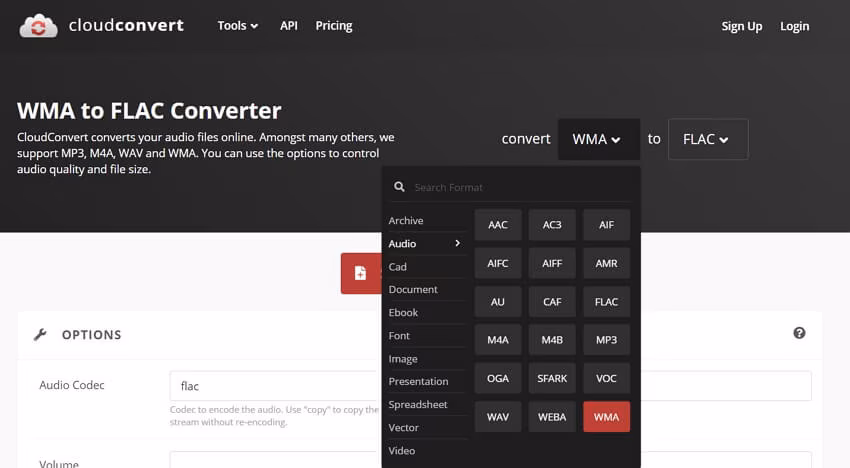
Task: Choose the SFARK format
Action: point(552,378)
